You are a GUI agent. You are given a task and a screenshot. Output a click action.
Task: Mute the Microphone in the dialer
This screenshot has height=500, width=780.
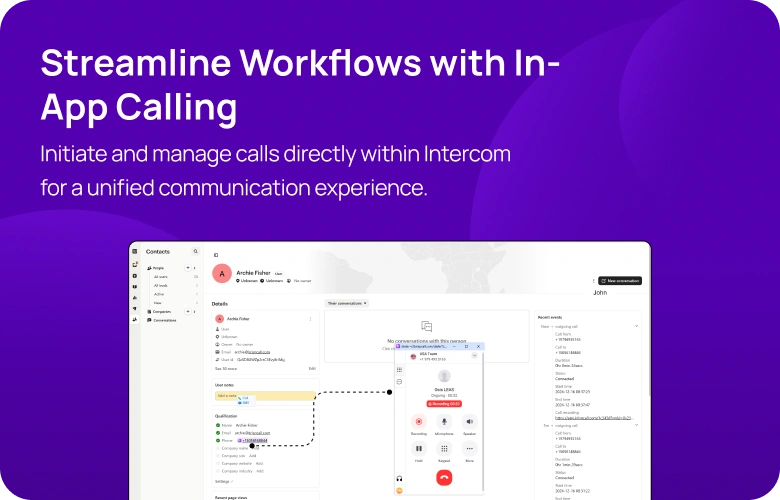coord(444,421)
